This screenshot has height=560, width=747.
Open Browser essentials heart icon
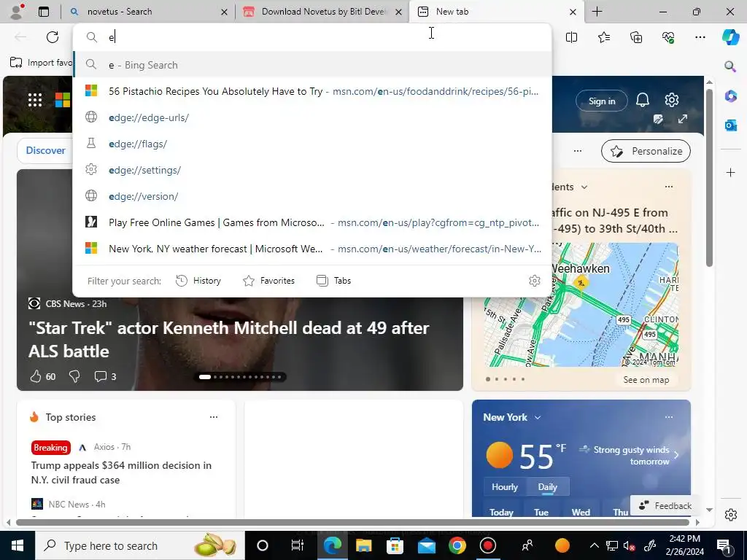[x=668, y=37]
